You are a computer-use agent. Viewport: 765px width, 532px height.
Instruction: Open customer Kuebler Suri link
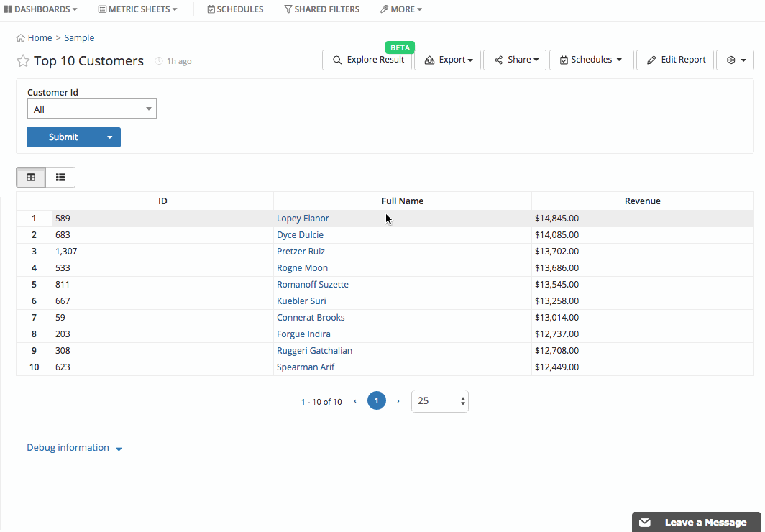[301, 301]
